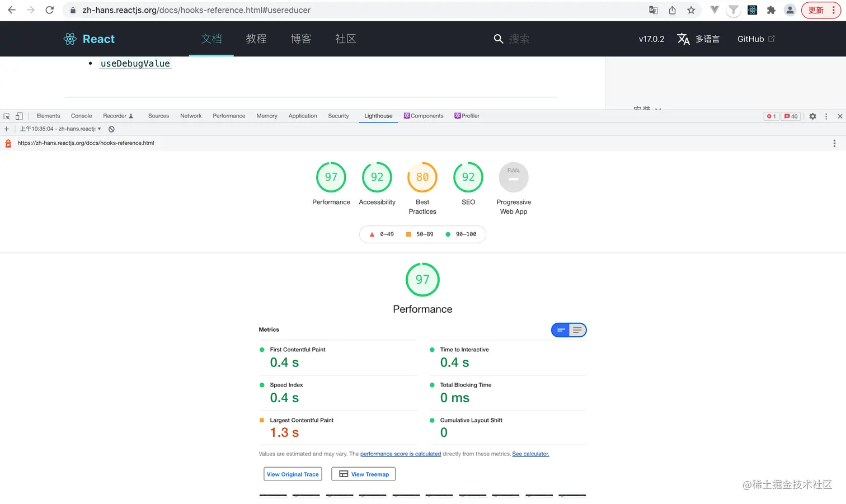Switch to the DevTools Performance tab
The width and height of the screenshot is (846, 504).
(x=229, y=116)
